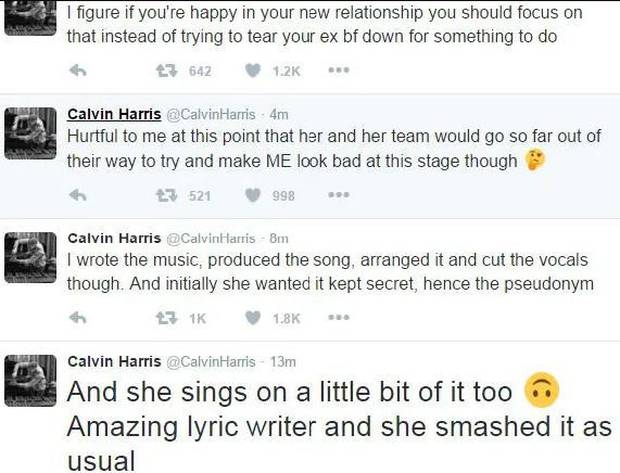
Task: Reply to the 'Hurtful to me' tweet
Action: click(x=78, y=195)
